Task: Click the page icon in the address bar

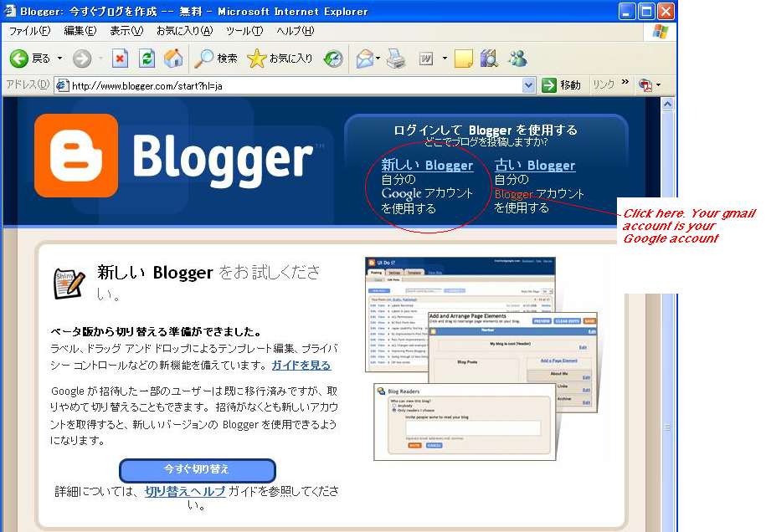Action: 62,86
